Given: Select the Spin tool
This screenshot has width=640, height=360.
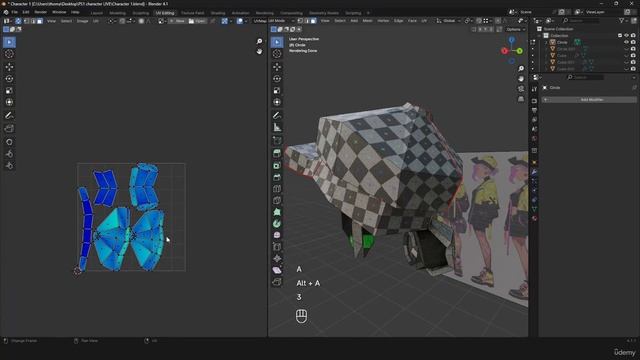Looking at the screenshot, I should tap(277, 224).
